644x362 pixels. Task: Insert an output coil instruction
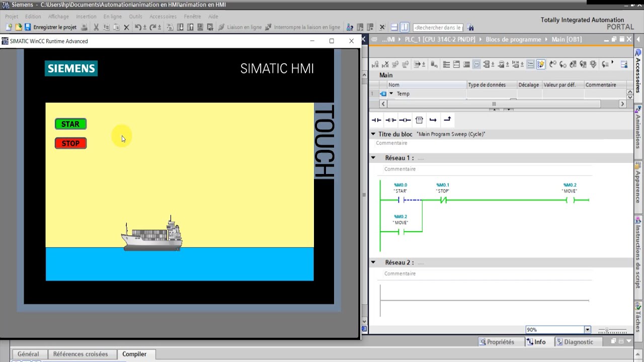point(405,120)
